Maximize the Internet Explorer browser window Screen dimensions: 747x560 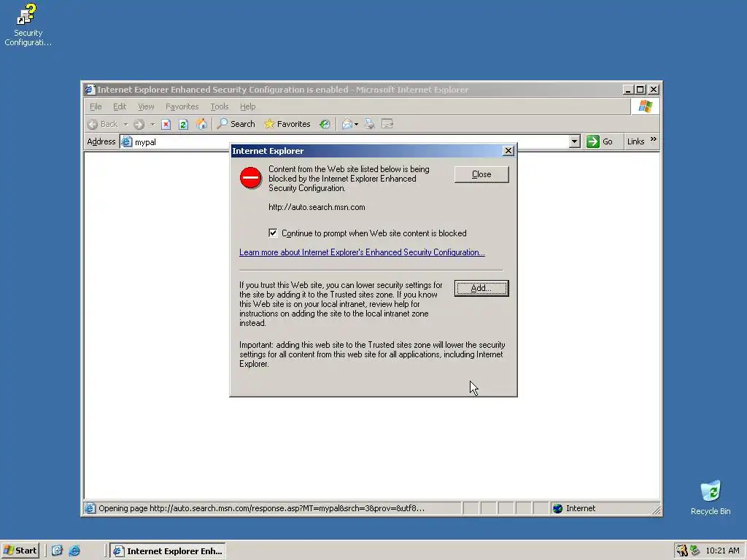pos(640,90)
